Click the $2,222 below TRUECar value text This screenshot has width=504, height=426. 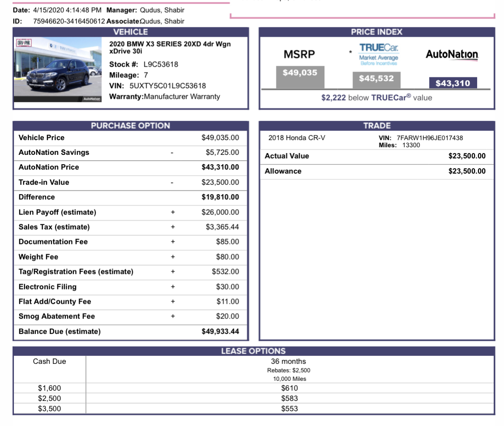377,98
